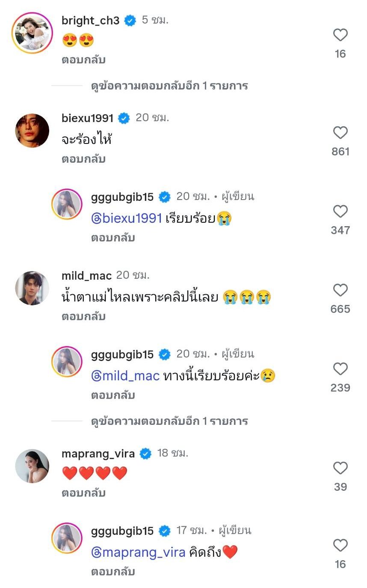Open mild_mac's avatar
Image resolution: width=367 pixels, height=588 pixels.
tap(33, 288)
